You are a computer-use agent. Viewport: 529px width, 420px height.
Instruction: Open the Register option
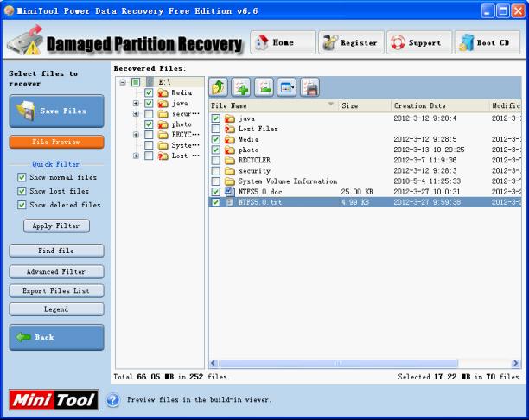tap(351, 42)
